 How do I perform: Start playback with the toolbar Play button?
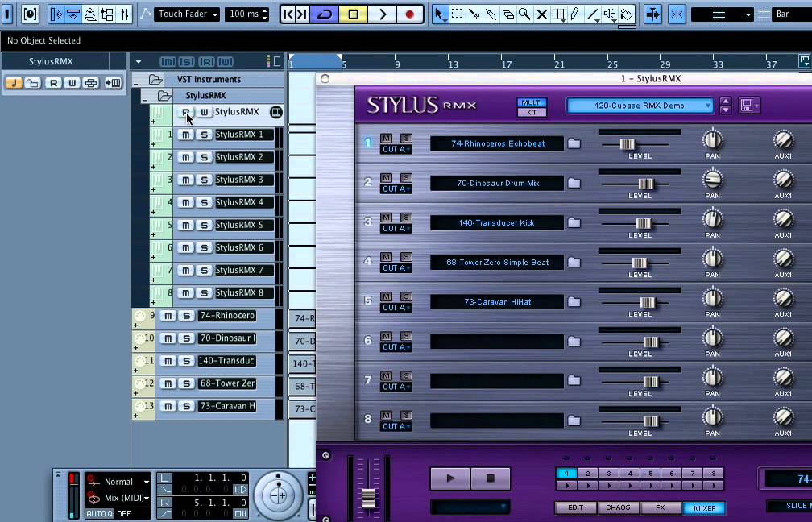click(382, 14)
